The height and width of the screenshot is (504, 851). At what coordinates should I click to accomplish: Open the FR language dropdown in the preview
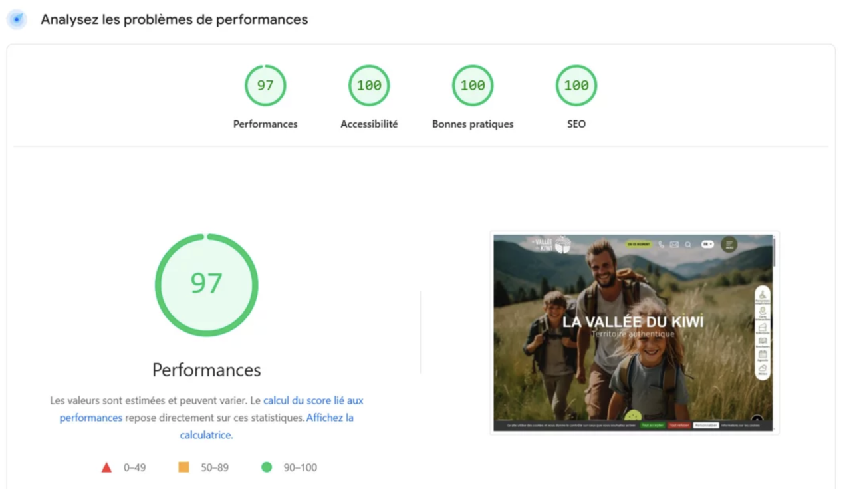click(x=707, y=245)
